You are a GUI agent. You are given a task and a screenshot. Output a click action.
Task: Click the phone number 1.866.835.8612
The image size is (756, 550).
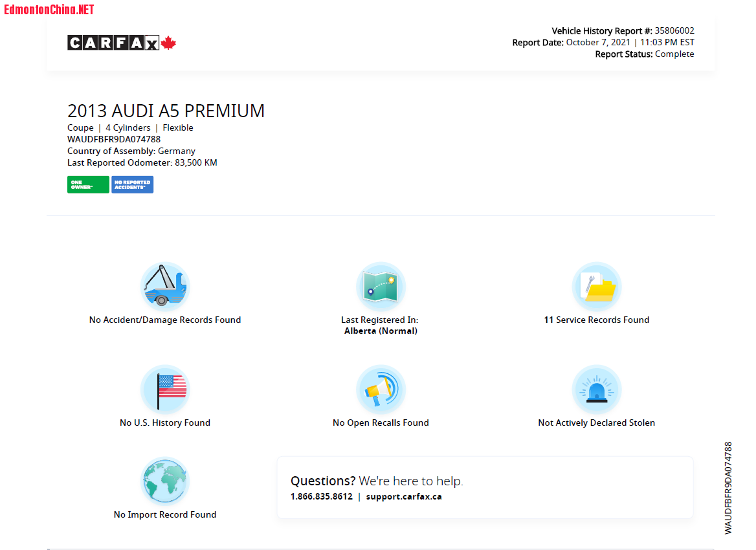pos(322,496)
